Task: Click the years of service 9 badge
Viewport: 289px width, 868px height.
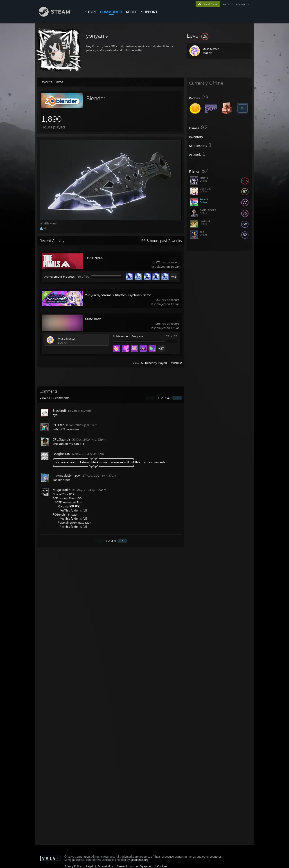Action: [242, 109]
